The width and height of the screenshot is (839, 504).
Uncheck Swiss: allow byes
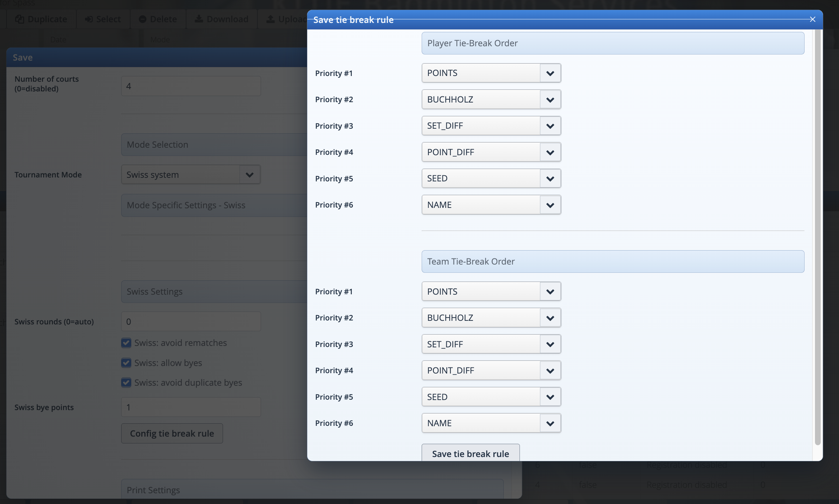126,363
